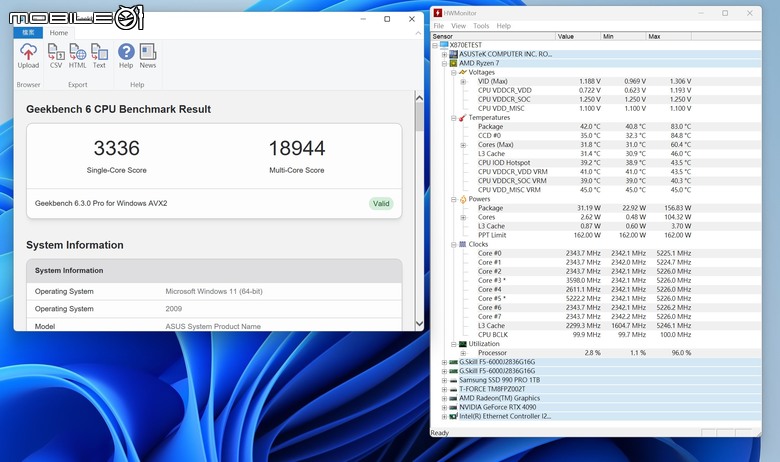Click the Temperatures thermometer icon
The height and width of the screenshot is (462, 780).
[x=463, y=117]
